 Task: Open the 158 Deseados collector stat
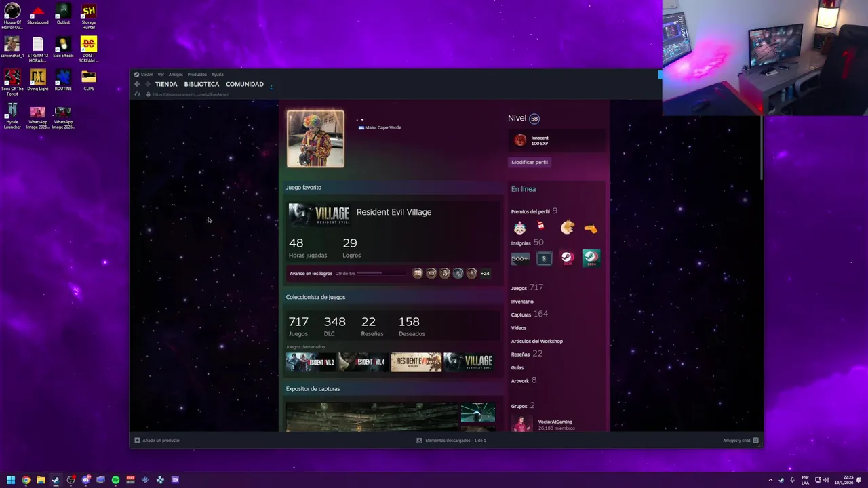(412, 326)
